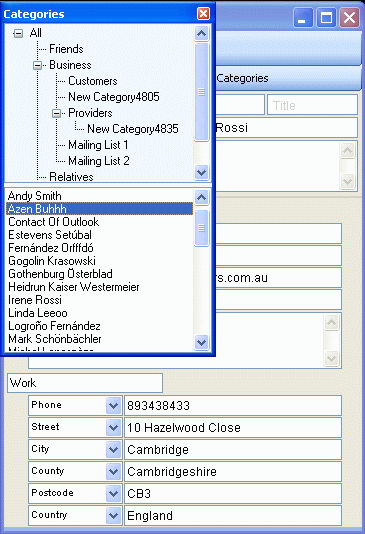This screenshot has height=534, width=365.
Task: Select the Providers category
Action: click(90, 113)
